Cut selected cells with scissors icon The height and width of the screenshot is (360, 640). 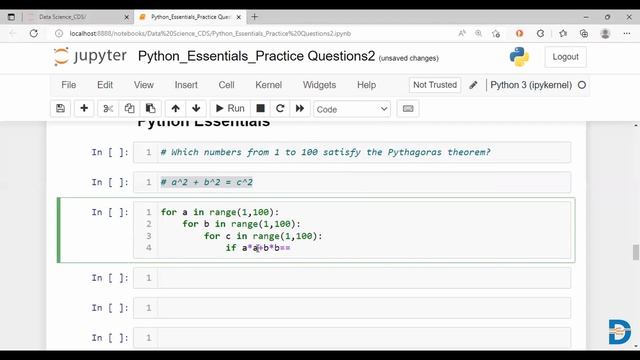click(x=108, y=109)
